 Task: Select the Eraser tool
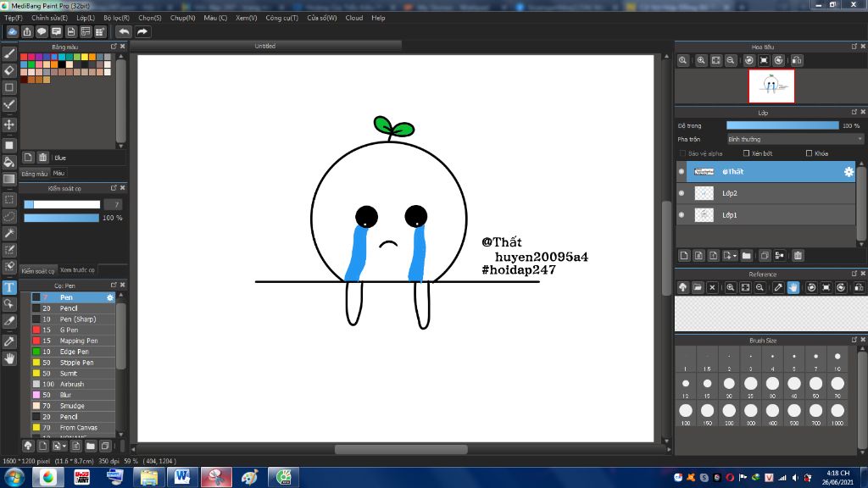coord(9,70)
